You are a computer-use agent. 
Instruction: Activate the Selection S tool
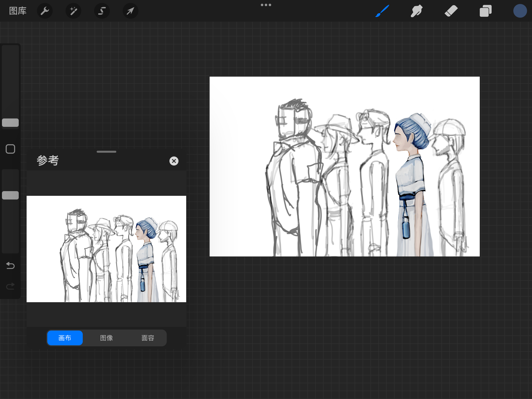pos(102,11)
